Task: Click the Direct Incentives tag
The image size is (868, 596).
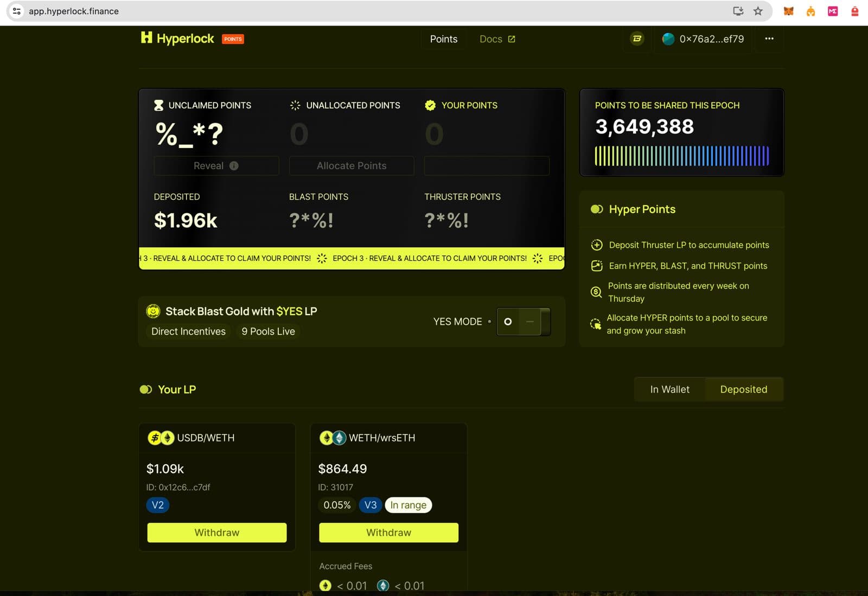Action: 188,331
